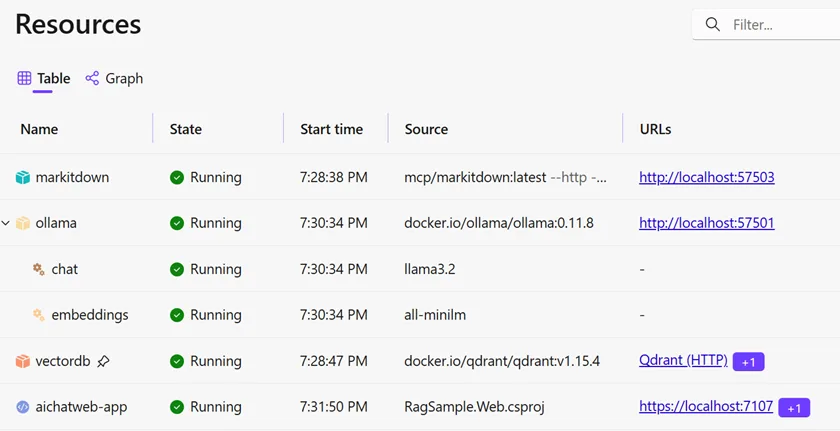
Task: Click the pin icon beside vectordb
Action: click(x=103, y=361)
